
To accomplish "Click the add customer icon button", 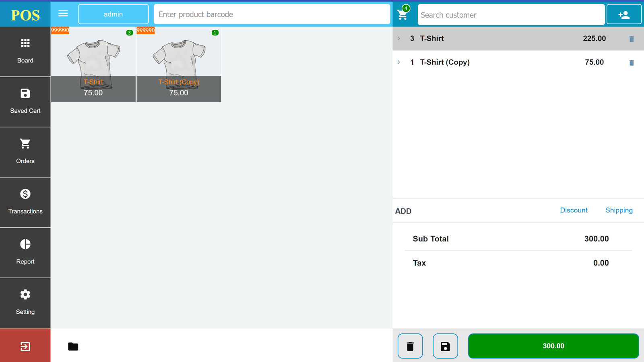I will (x=624, y=15).
